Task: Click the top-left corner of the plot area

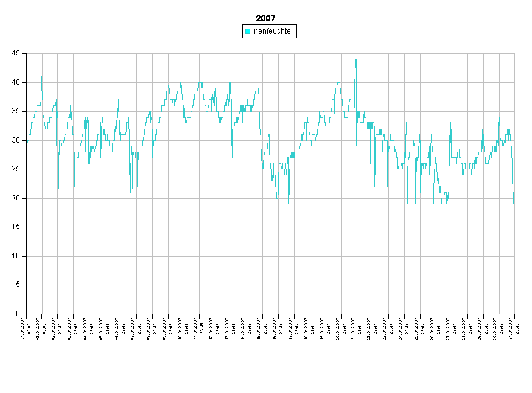Action: [27, 54]
